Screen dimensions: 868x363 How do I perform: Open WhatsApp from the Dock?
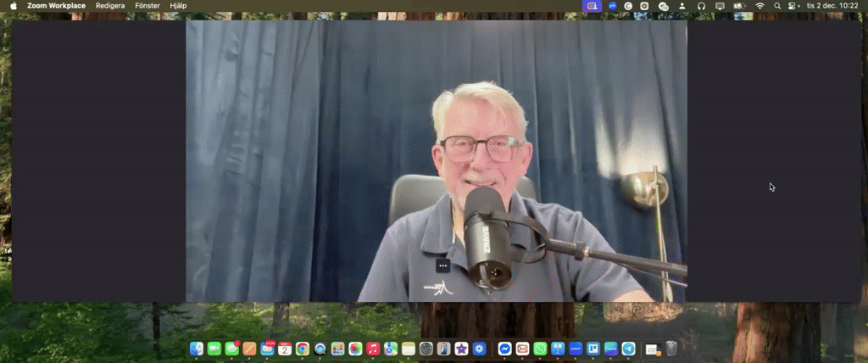pos(540,349)
